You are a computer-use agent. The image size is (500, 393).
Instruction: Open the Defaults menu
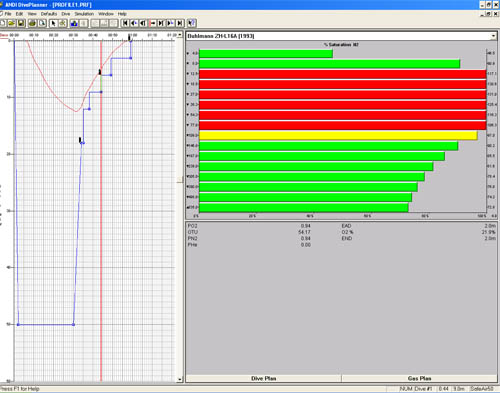click(x=49, y=14)
